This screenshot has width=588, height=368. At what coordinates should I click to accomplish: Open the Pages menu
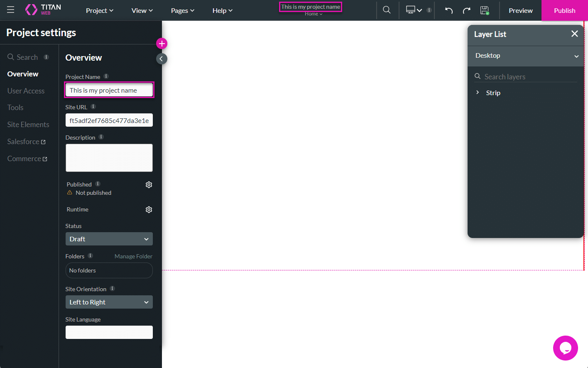click(x=182, y=11)
